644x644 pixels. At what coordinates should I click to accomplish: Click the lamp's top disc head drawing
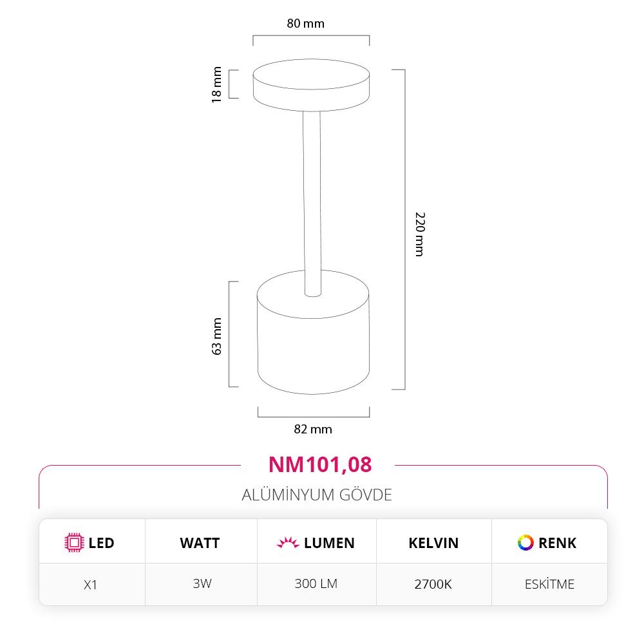[311, 85]
